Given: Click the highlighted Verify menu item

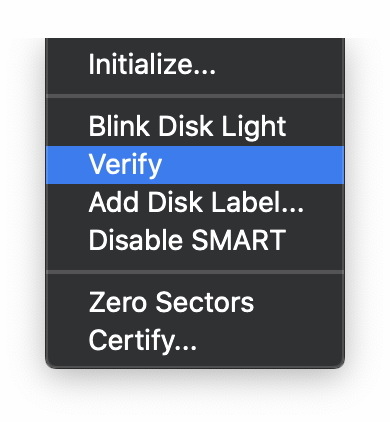Looking at the screenshot, I should [x=195, y=165].
